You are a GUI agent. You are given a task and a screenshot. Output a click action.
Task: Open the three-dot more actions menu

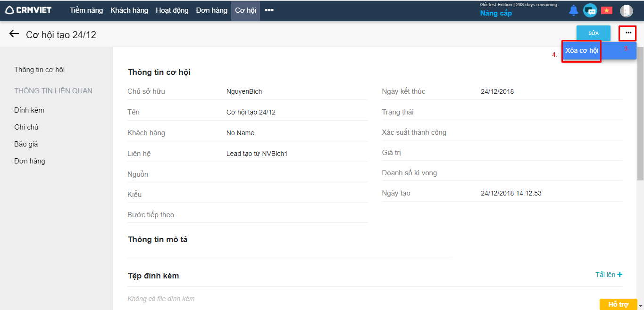[x=628, y=33]
